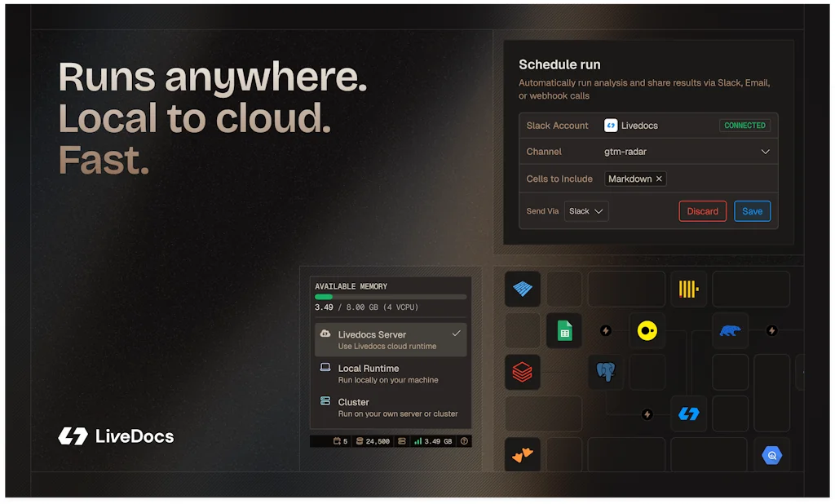Open the Google Sheets integration icon
This screenshot has width=835, height=504.
click(565, 331)
